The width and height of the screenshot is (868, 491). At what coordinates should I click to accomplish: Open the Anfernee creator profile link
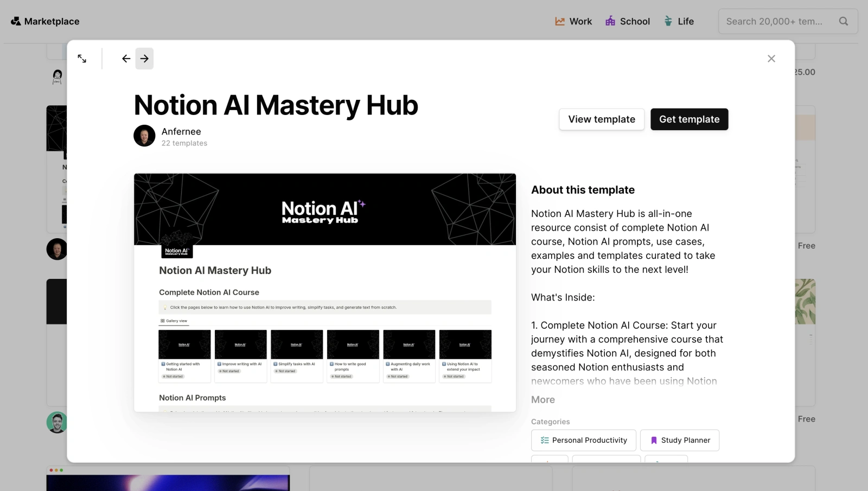click(181, 131)
